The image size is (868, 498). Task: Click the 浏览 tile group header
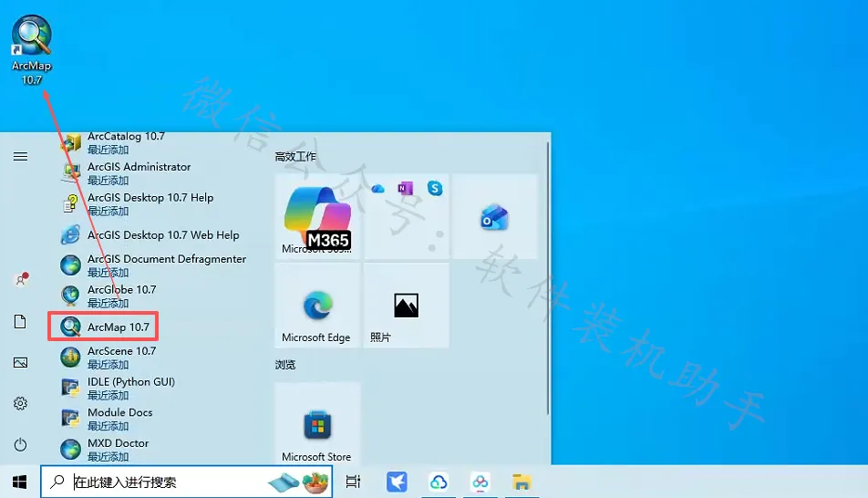coord(285,365)
